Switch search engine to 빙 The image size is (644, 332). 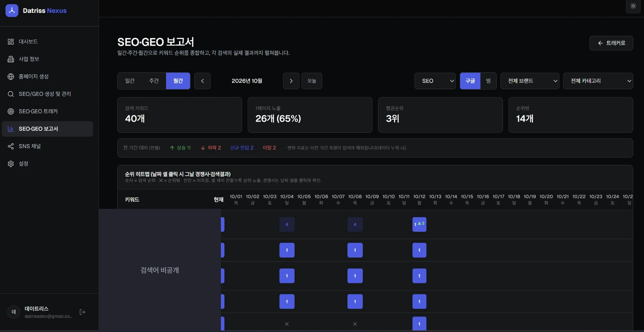coord(488,81)
